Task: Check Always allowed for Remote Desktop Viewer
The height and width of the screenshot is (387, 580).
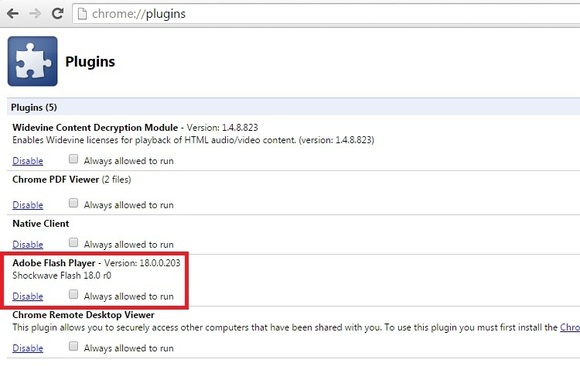Action: [73, 346]
